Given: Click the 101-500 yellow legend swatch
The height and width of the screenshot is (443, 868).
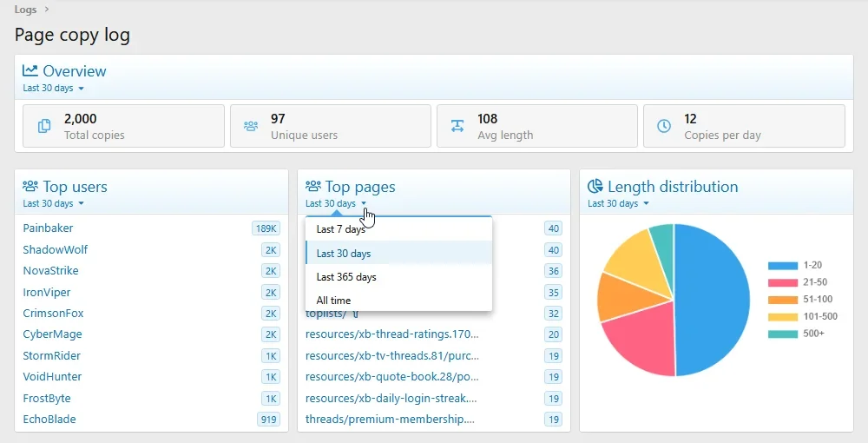Looking at the screenshot, I should pos(783,317).
